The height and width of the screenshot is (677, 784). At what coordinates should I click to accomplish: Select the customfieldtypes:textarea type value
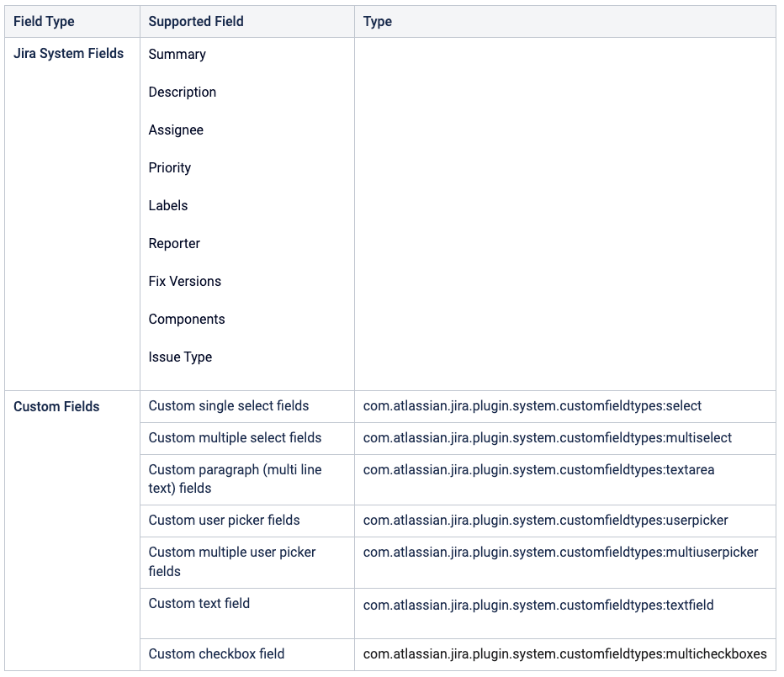[x=539, y=470]
